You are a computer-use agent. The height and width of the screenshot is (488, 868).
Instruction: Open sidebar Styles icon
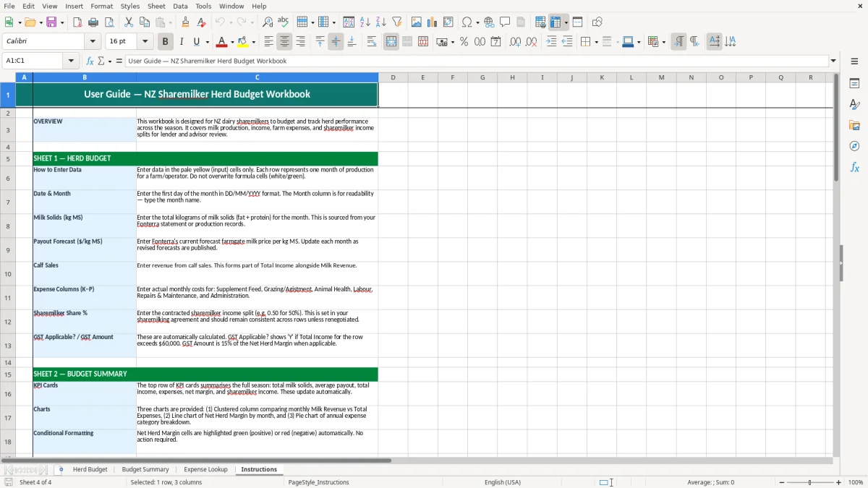(x=854, y=104)
